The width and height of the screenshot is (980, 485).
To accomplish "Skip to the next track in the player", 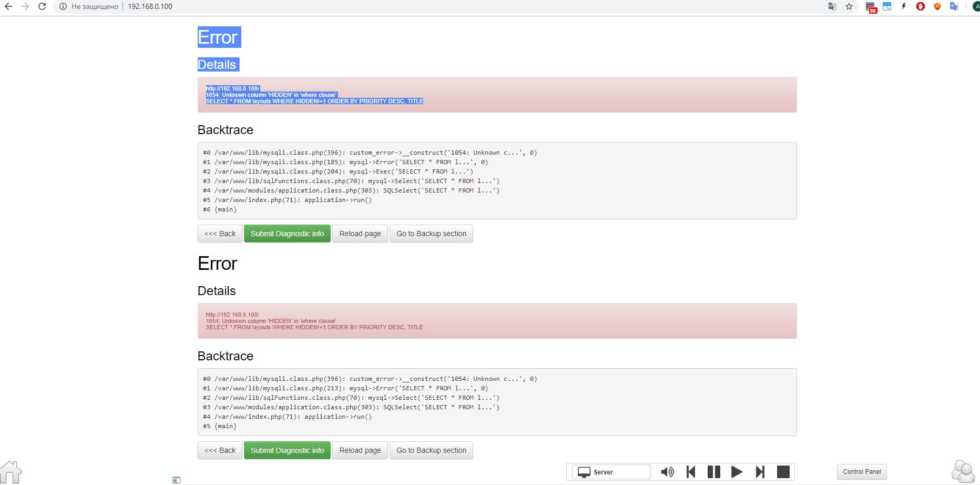I will [x=760, y=472].
